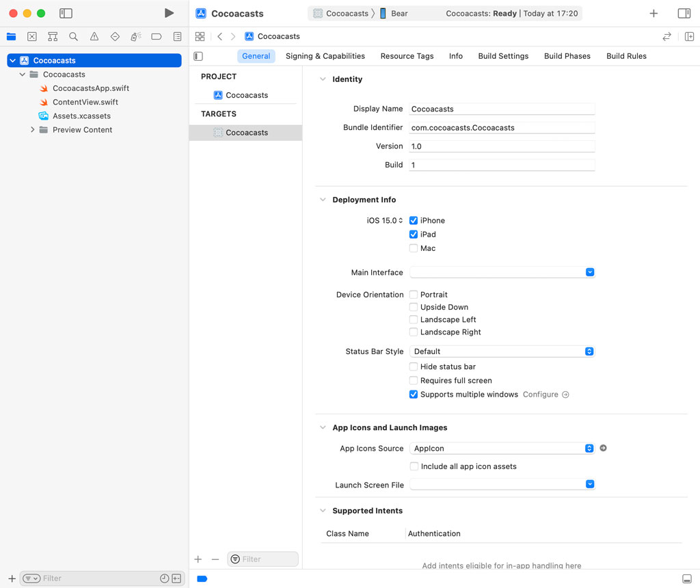
Task: Add a target with the plus button
Action: tap(198, 559)
